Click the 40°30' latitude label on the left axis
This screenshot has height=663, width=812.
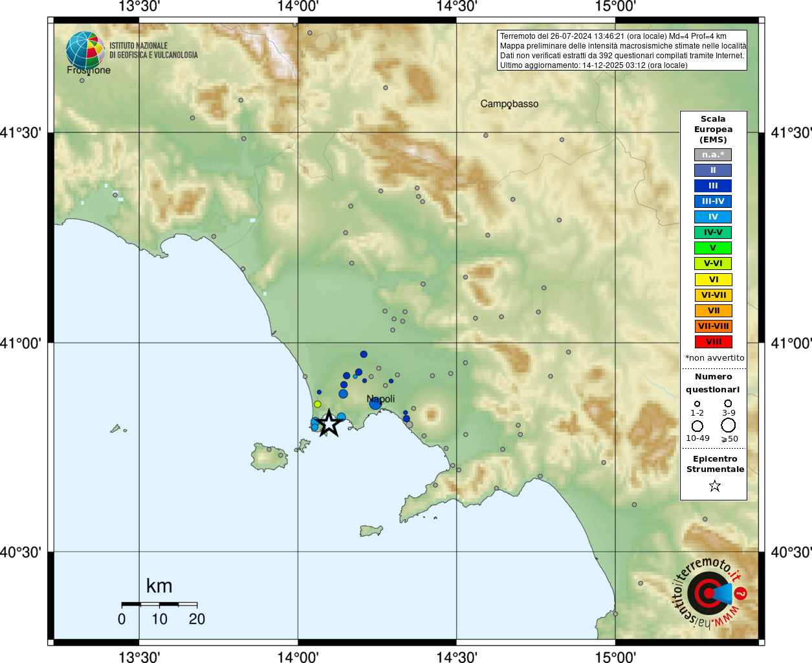click(x=21, y=552)
